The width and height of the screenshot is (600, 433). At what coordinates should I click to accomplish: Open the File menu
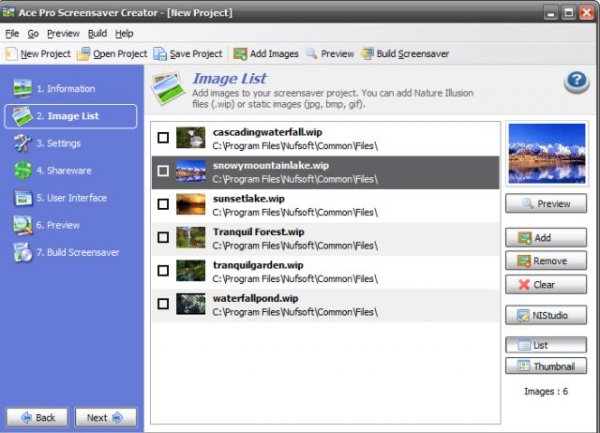tap(12, 34)
